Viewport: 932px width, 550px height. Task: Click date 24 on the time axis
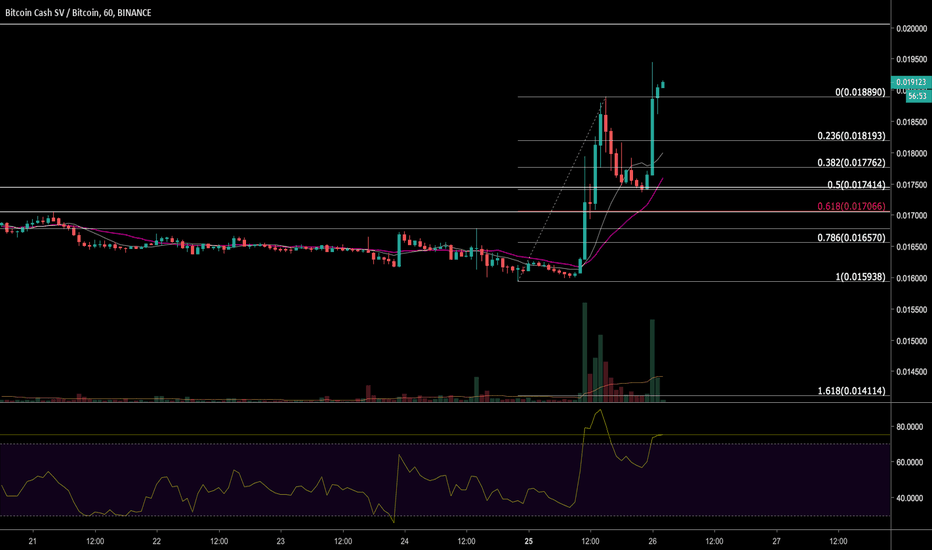[x=404, y=541]
